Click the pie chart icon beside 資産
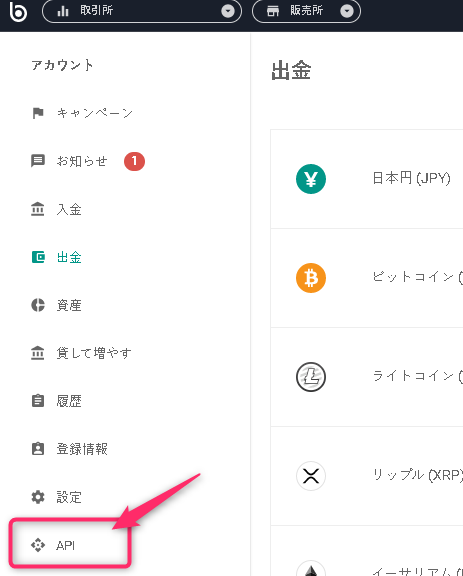Image resolution: width=463 pixels, height=576 pixels. pos(38,305)
